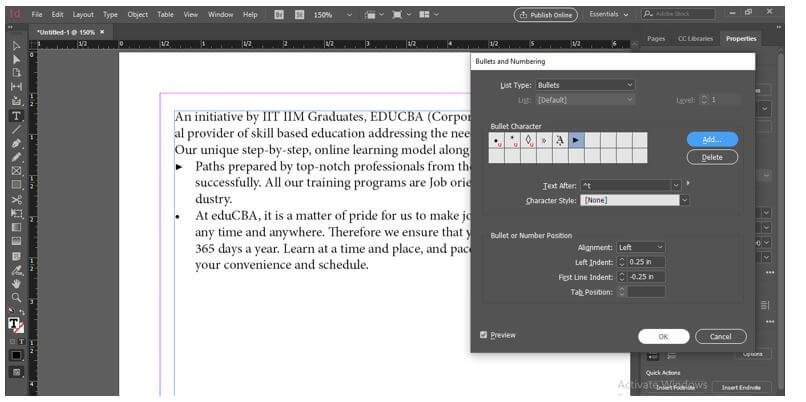Select the Type tool
Viewport: 806px width, 402px height.
point(16,116)
